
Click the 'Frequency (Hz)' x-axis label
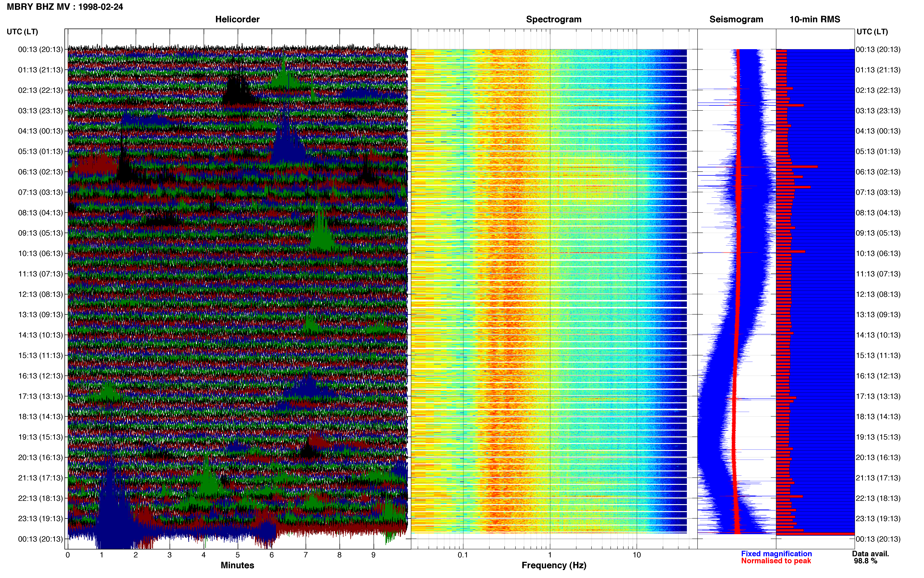[x=554, y=565]
